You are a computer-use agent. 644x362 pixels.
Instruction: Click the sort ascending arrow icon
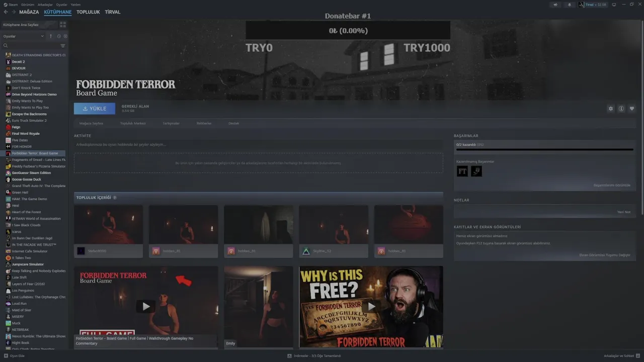click(x=50, y=36)
